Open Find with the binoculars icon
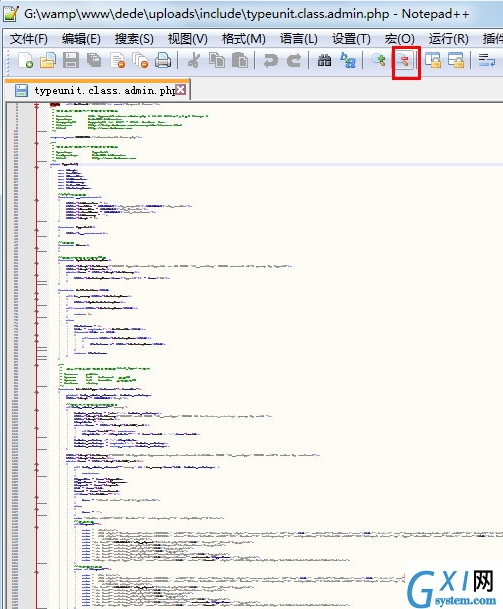 pos(324,61)
